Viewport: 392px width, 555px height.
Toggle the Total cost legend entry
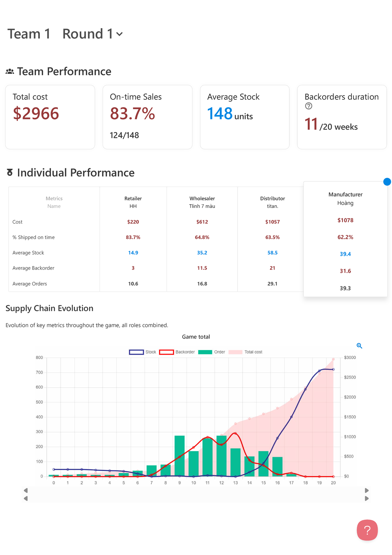245,352
